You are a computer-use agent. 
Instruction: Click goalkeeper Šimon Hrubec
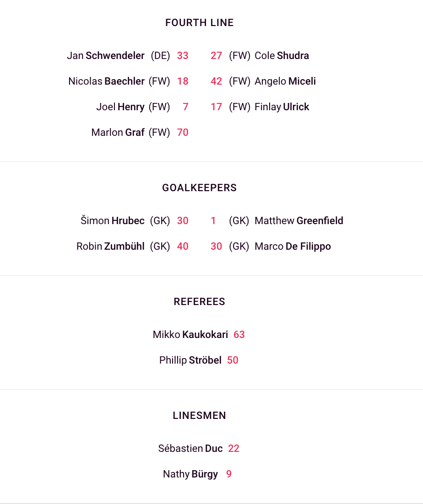(x=113, y=221)
